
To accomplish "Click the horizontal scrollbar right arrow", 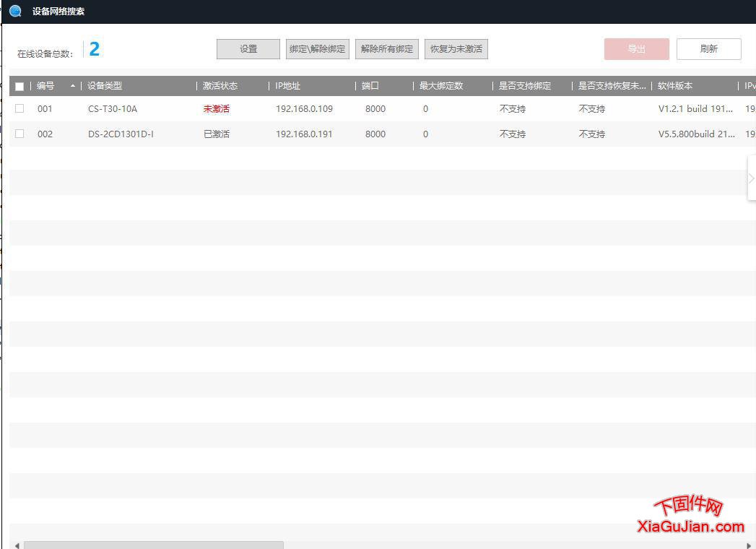I will tap(749, 545).
